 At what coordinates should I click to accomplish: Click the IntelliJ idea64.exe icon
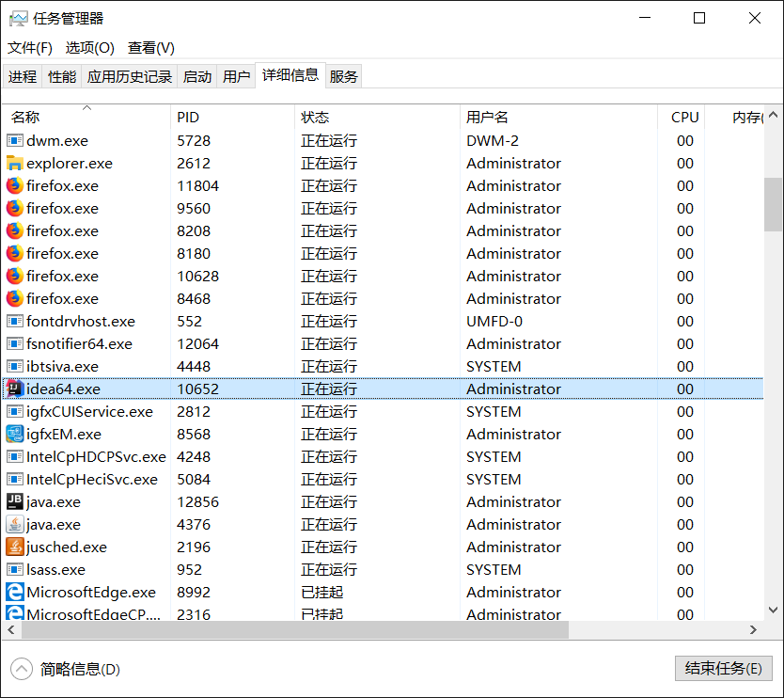click(x=14, y=389)
